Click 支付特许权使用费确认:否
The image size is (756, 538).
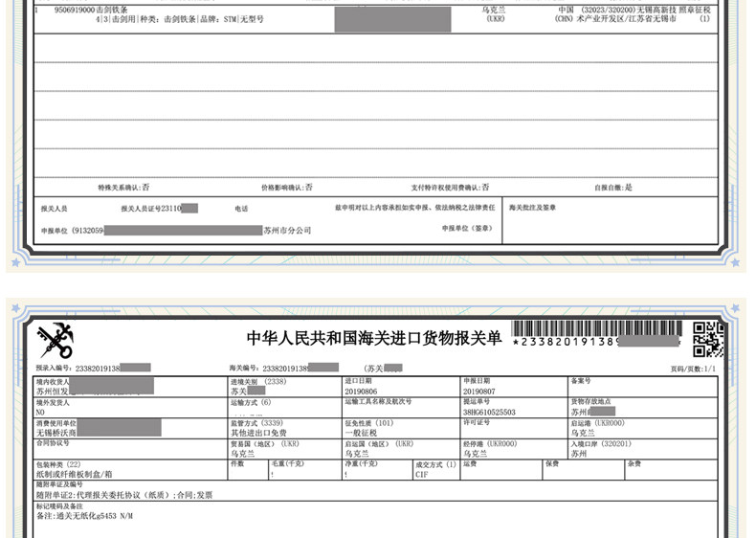450,188
